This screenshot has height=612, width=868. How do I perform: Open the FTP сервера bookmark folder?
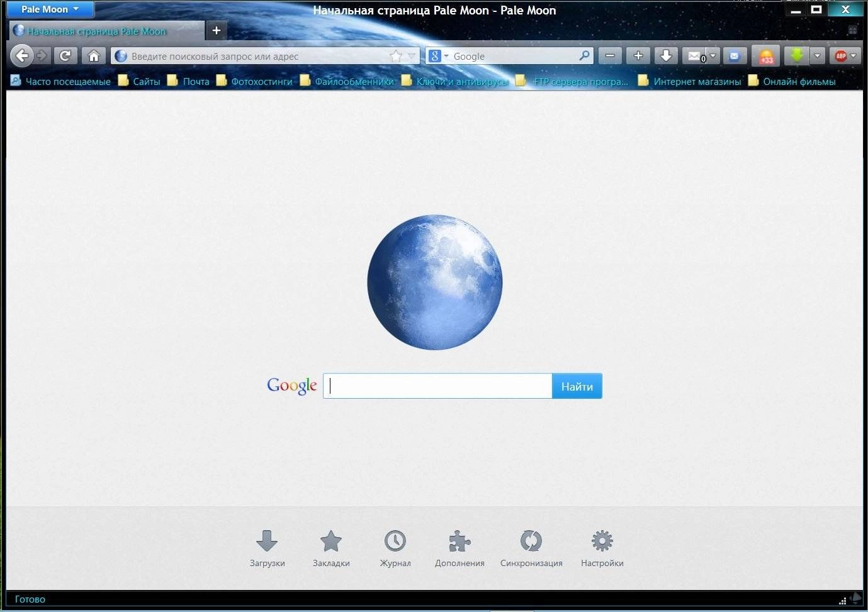click(572, 81)
